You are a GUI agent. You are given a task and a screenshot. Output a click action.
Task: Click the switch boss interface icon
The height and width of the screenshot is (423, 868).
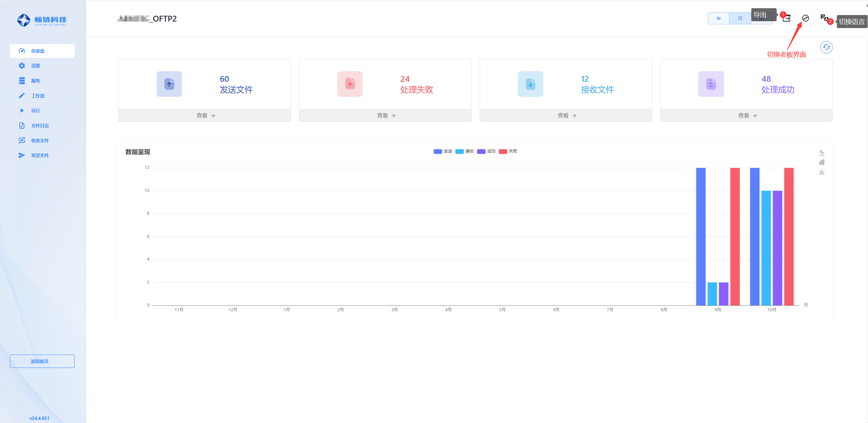805,18
